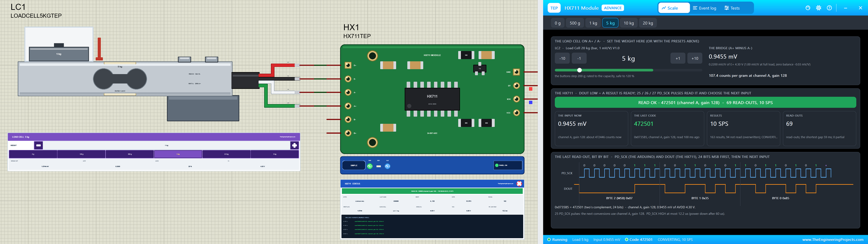Click the BYTE 0 0x85 label
The height and width of the screenshot is (244, 868).
tap(780, 198)
